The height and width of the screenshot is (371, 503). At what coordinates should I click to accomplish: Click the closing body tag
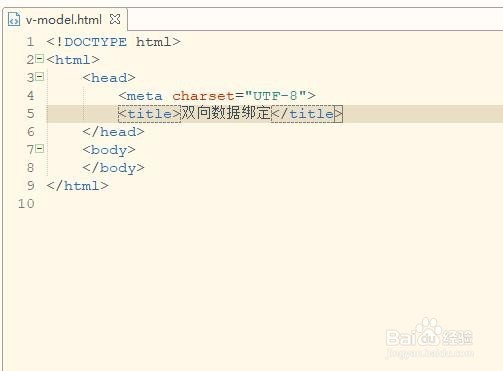click(x=113, y=168)
